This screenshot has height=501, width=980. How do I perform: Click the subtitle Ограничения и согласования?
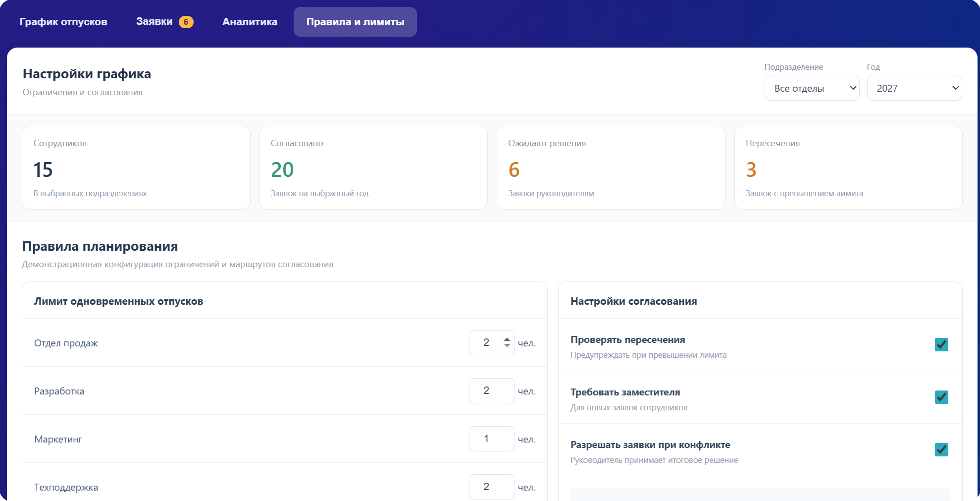[x=83, y=93]
